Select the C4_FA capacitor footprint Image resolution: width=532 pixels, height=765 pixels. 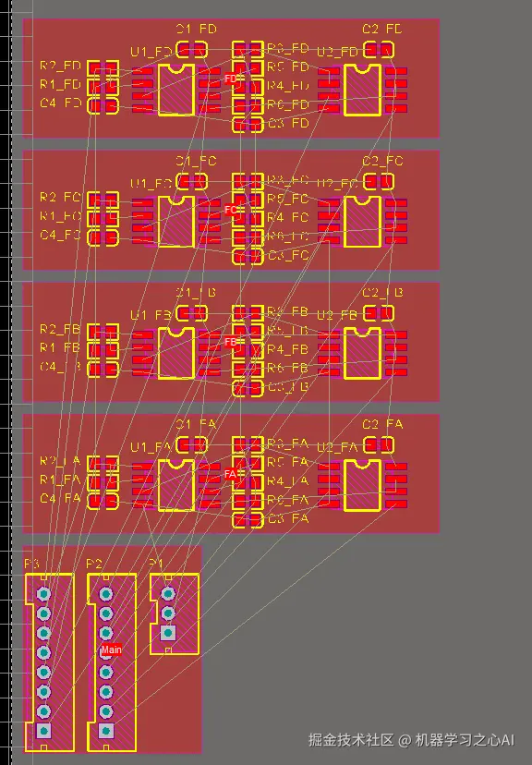pyautogui.click(x=103, y=501)
